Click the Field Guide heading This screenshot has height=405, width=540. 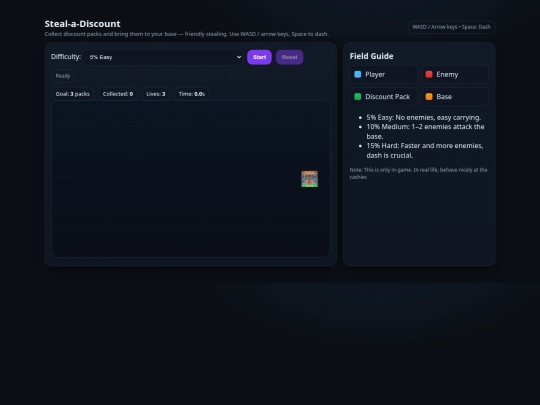(x=371, y=56)
